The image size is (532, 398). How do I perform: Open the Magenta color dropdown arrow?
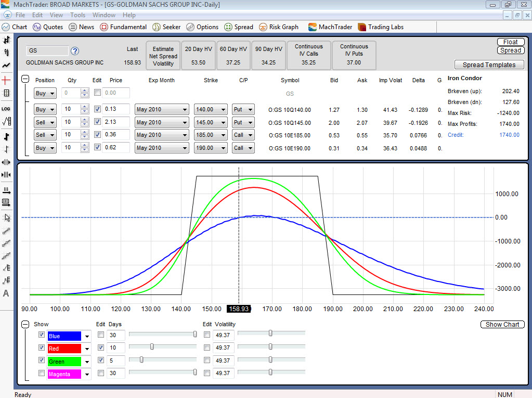(x=87, y=374)
